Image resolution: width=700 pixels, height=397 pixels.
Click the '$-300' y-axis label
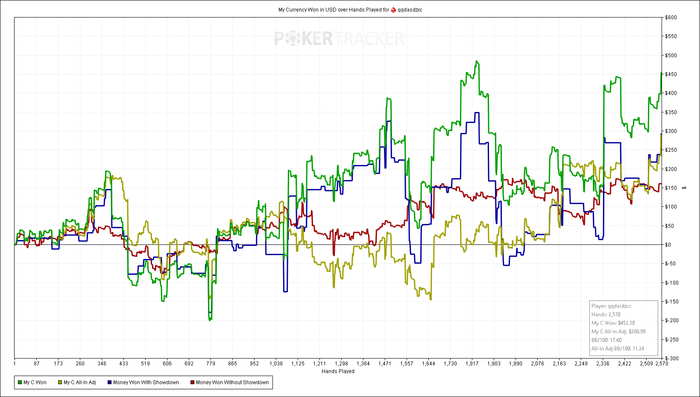point(672,358)
